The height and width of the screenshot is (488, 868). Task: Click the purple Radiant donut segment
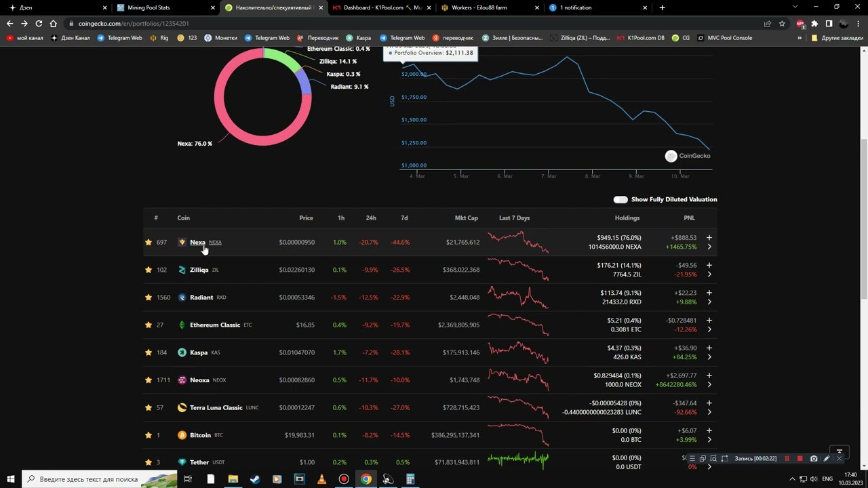[304, 83]
